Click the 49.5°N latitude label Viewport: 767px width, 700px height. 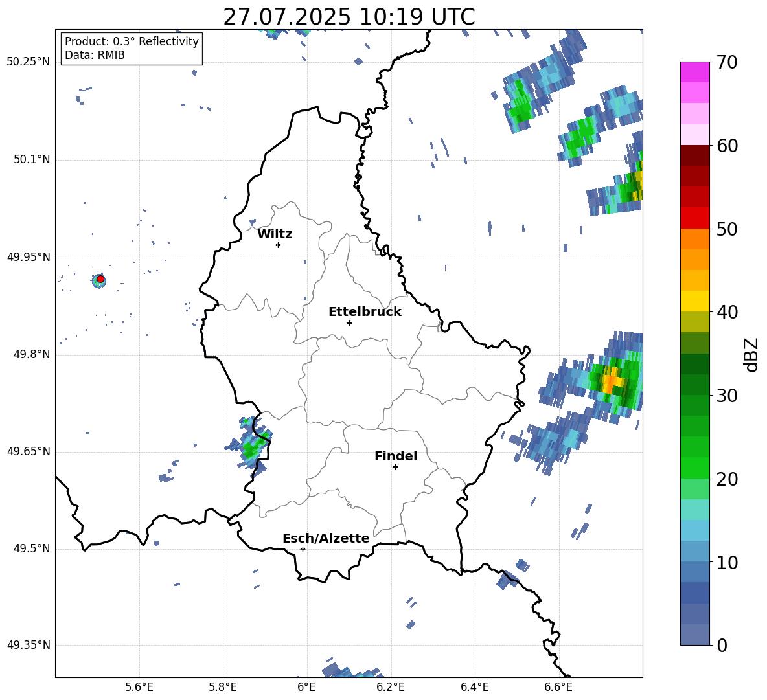pyautogui.click(x=32, y=548)
